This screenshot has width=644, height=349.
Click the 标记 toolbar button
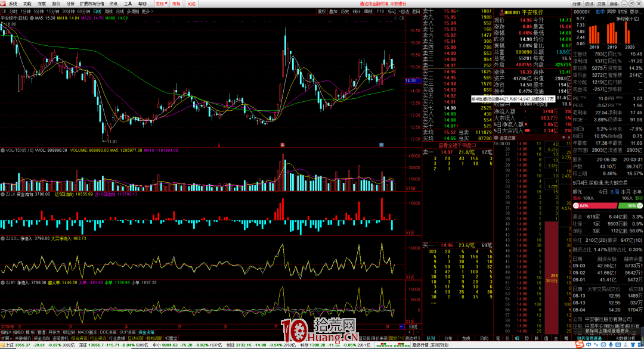click(x=392, y=11)
